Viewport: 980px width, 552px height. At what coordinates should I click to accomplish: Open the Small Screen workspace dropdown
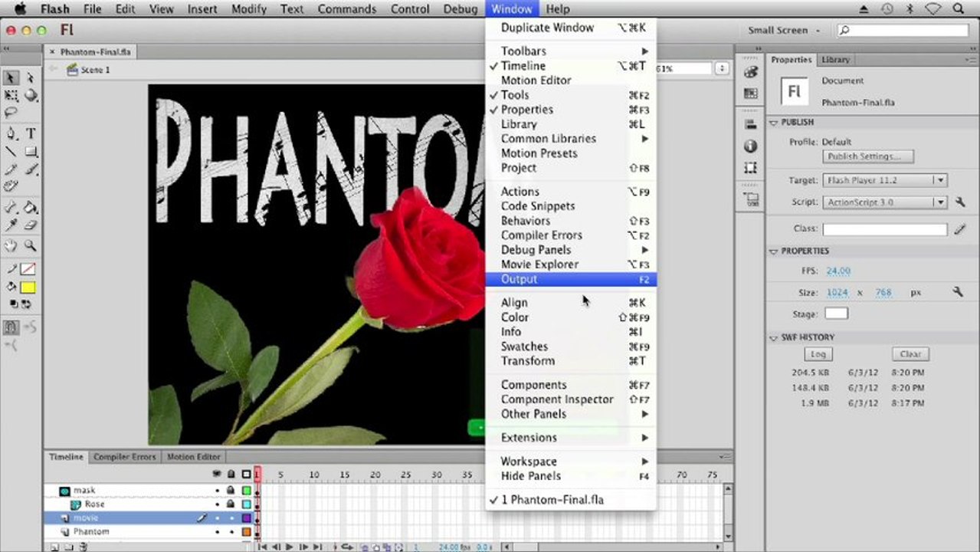click(x=784, y=30)
